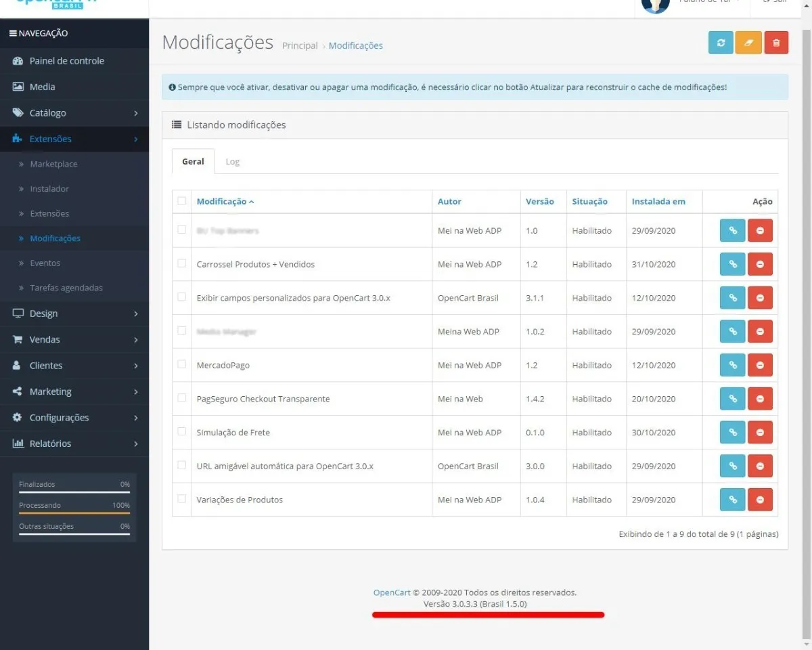Sort by the Versão column header
This screenshot has width=812, height=650.
[x=539, y=201]
